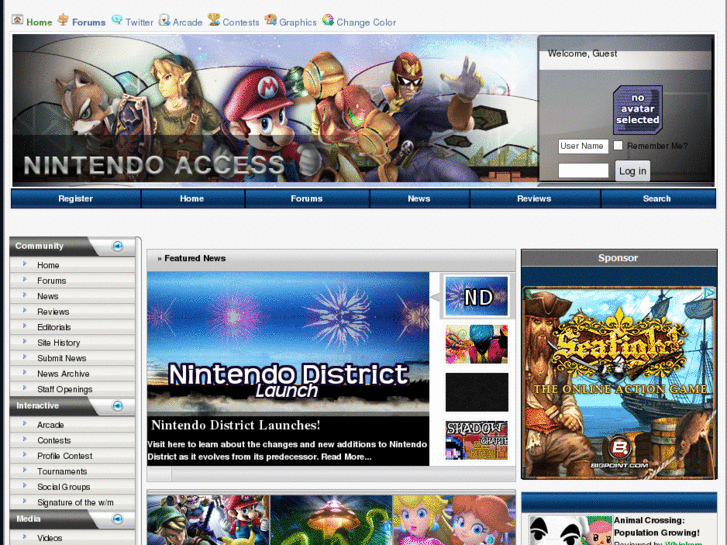
Task: Collapse the Community sidebar section
Action: click(118, 246)
